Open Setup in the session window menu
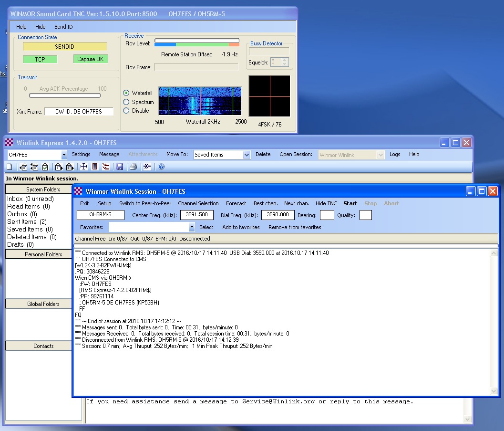504x431 pixels. coord(104,203)
